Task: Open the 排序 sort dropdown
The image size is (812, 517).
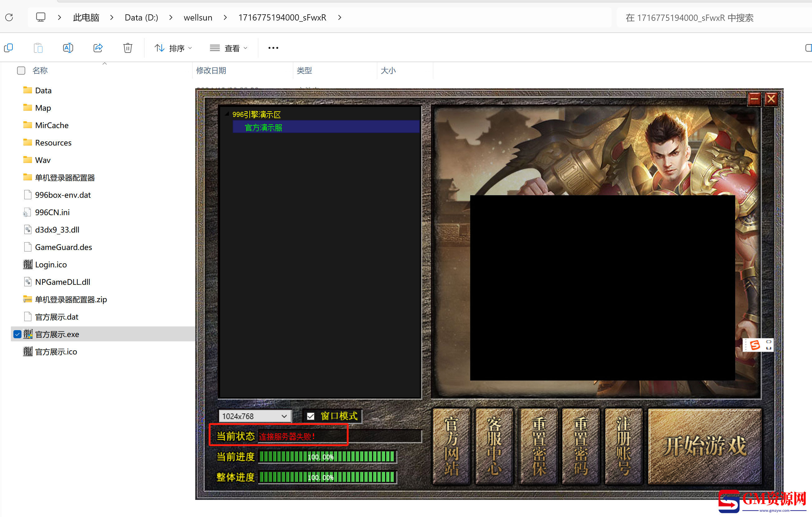Action: tap(173, 48)
